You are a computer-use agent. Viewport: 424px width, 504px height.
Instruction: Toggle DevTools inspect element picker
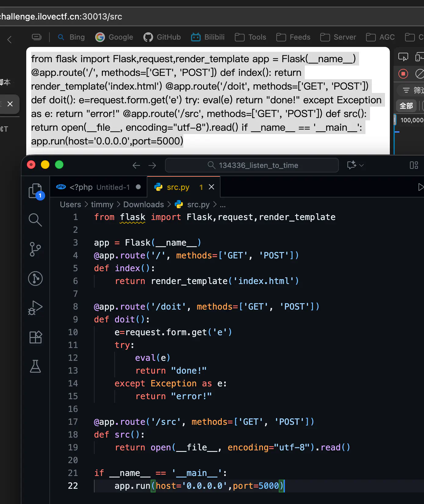pos(403,57)
